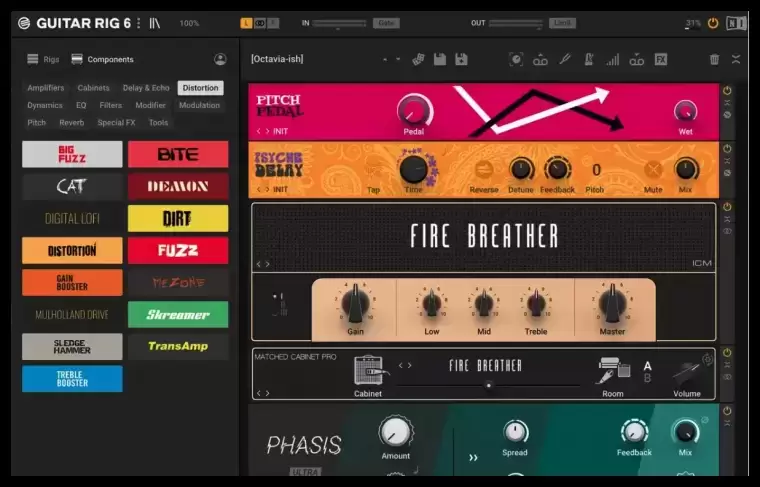The height and width of the screenshot is (487, 760).
Task: Enable the output Limit
Action: (562, 23)
